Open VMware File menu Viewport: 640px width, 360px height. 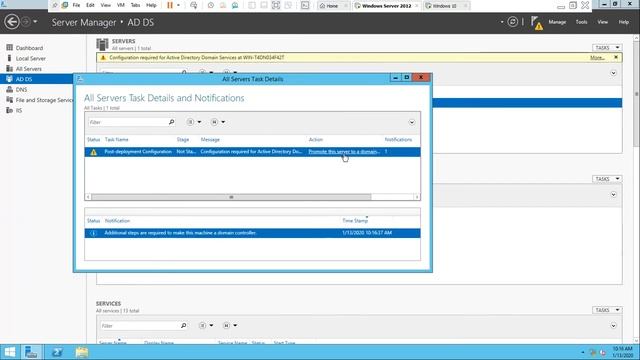[x=76, y=5]
